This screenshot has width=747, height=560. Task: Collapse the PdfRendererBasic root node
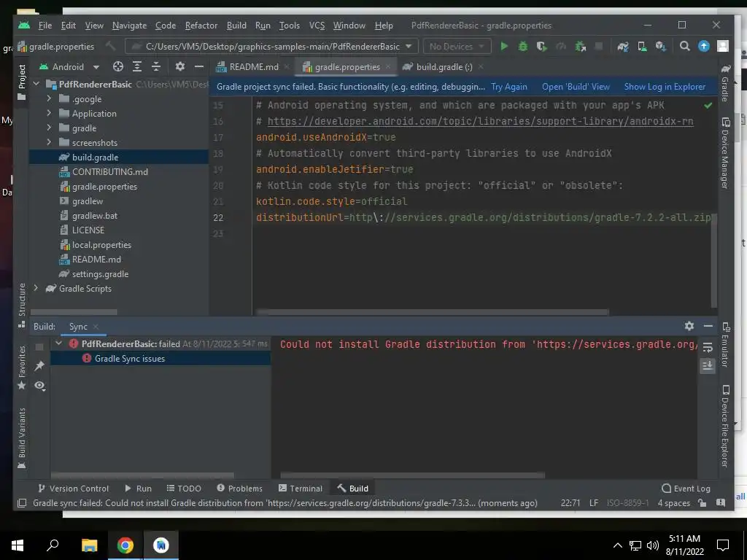click(x=36, y=85)
